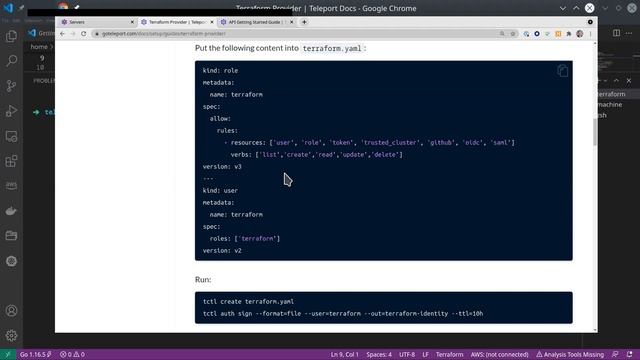The image size is (640, 360).
Task: Click Analysis Tools Missing warning
Action: tap(570, 354)
